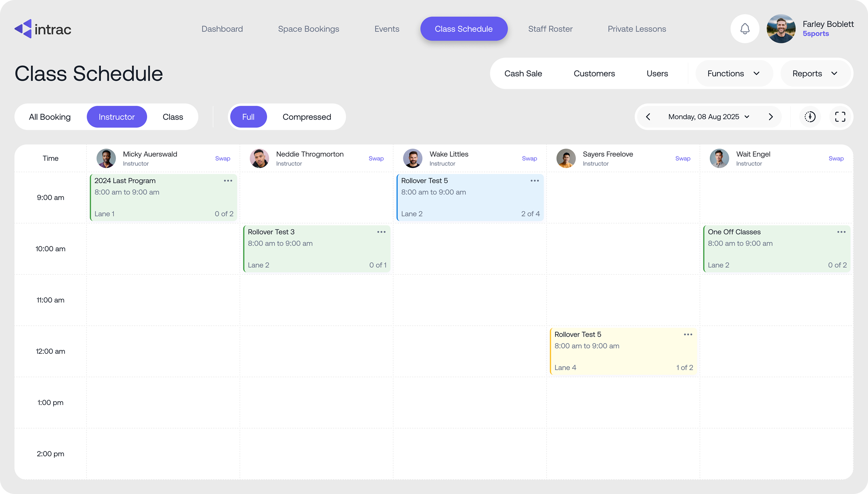Open the notifications bell
Image resolution: width=868 pixels, height=494 pixels.
745,29
